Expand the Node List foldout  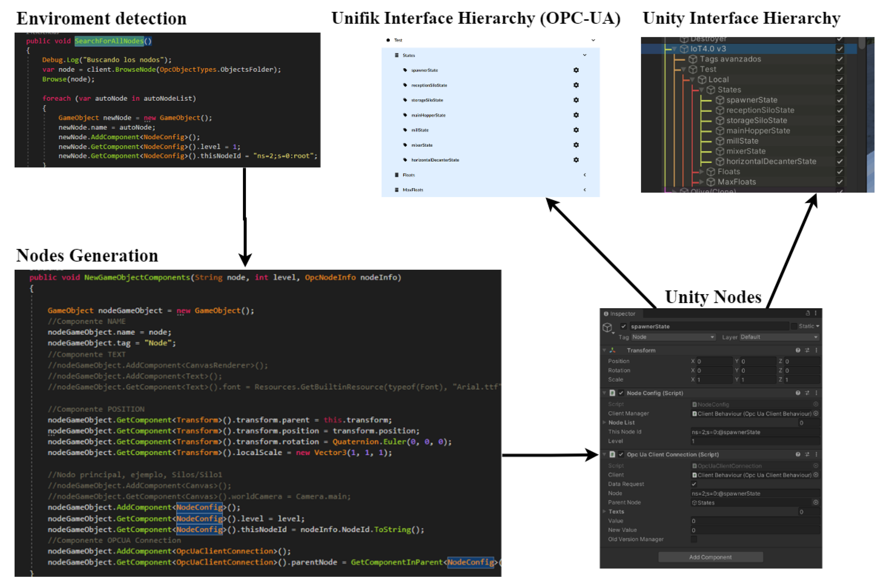(x=604, y=423)
